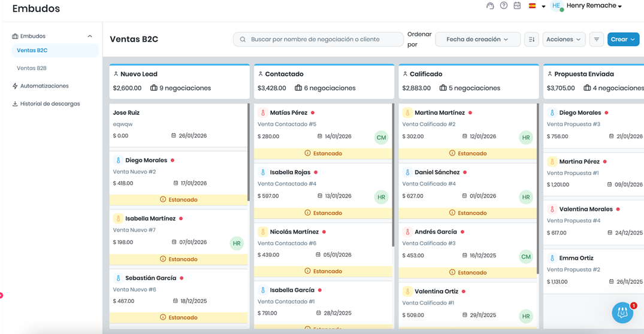Viewport: 644px width, 334px height.
Task: Click Contactado column scrollbar
Action: (393, 175)
